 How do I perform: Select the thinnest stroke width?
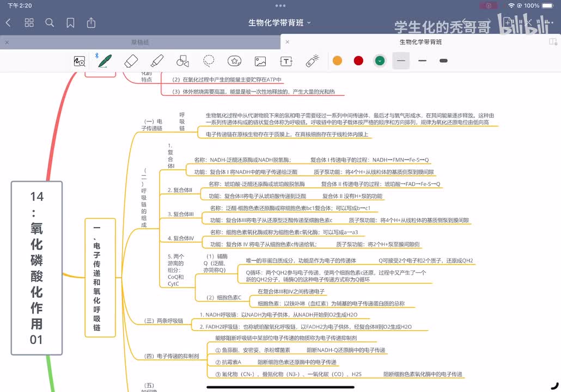(401, 61)
